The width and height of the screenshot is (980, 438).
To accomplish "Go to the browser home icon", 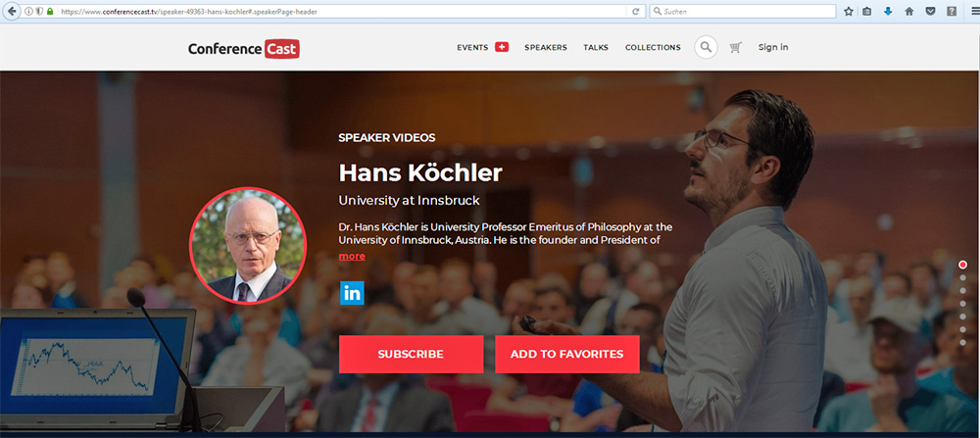I will pos(909,11).
